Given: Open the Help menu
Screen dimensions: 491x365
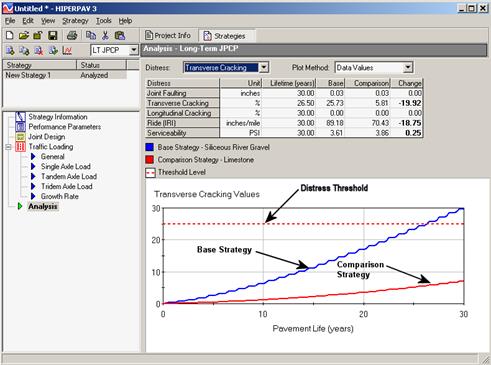Looking at the screenshot, I should pyautogui.click(x=125, y=21).
